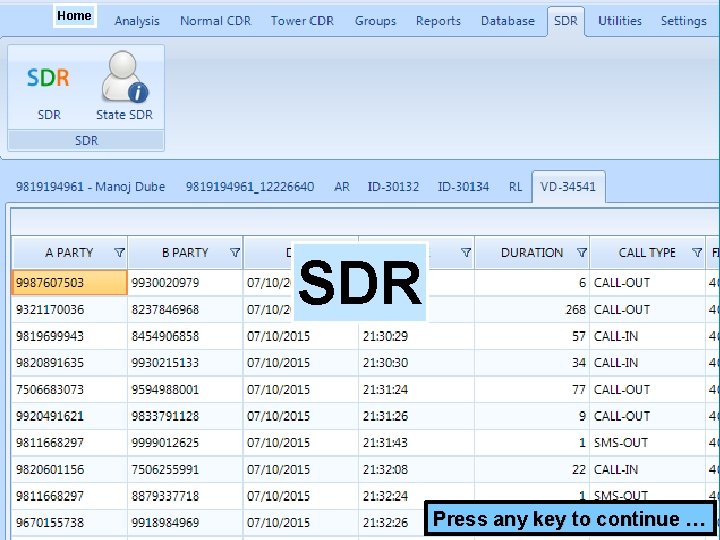Select B party cell 9999012625
Screen dimensions: 720x540
coord(186,443)
